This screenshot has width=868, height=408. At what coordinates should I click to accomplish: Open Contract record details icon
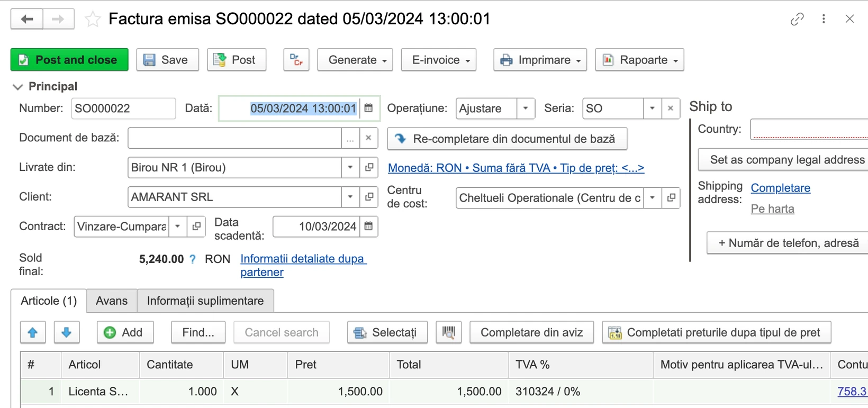point(196,226)
